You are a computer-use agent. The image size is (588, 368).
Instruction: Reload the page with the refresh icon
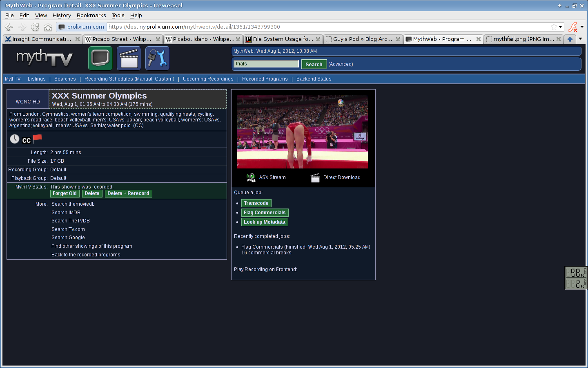[35, 27]
